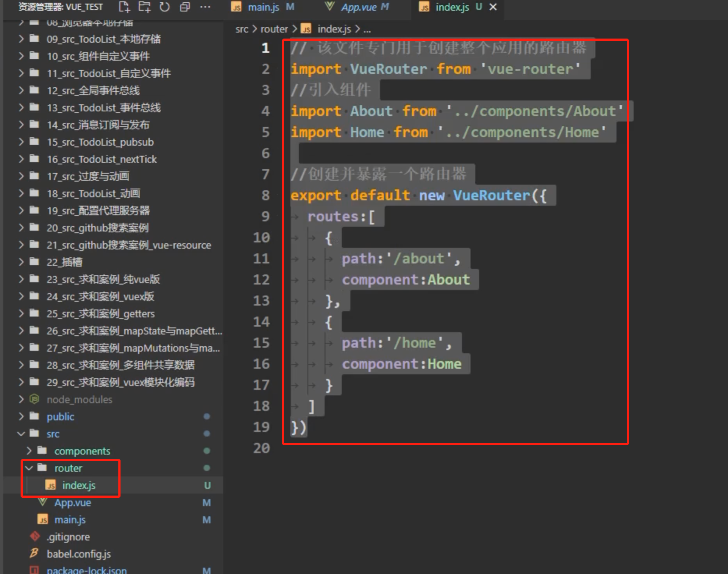
Task: Place cursor on 'vue-router' import string
Action: pyautogui.click(x=530, y=69)
